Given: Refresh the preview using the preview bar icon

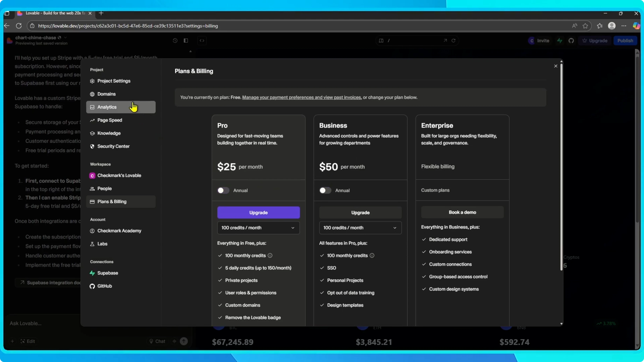Looking at the screenshot, I should pos(453,40).
